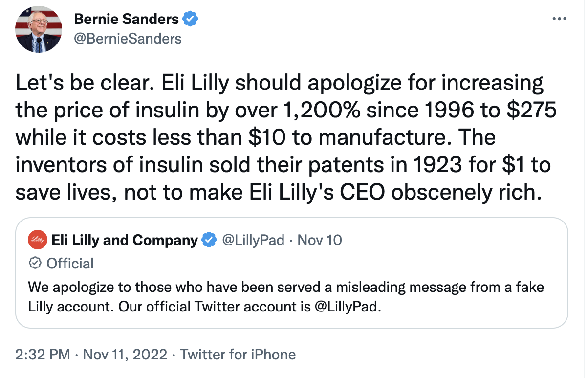The image size is (588, 378).
Task: Click the verified badge beside Bernie Sanders
Action: point(190,20)
